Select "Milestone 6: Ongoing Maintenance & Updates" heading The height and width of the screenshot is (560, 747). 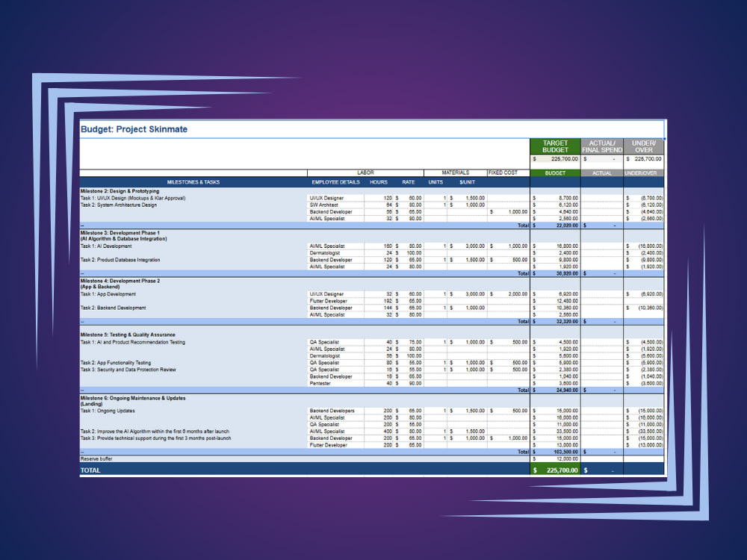[x=133, y=398]
